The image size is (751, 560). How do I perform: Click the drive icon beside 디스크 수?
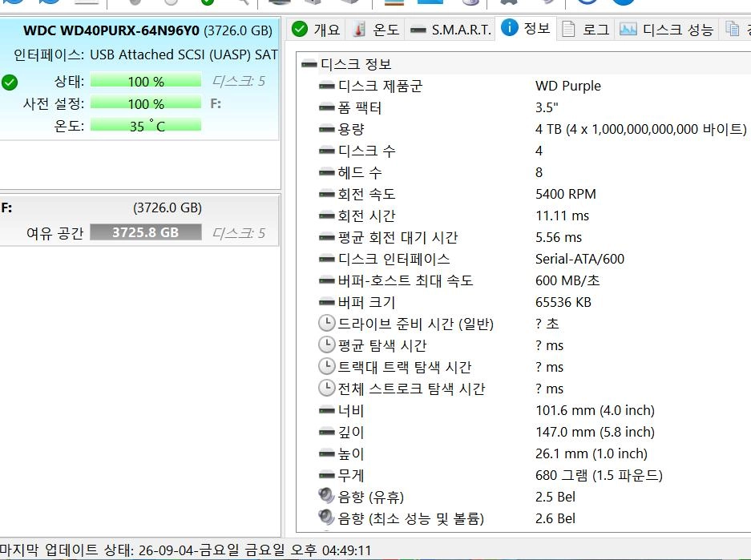pos(327,151)
